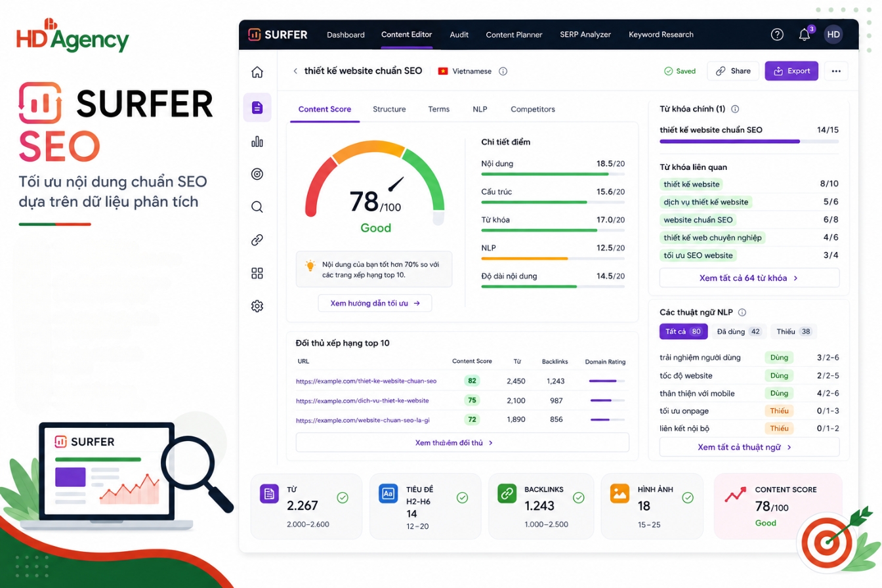Open the thiet-ke-website-chuan-seo competitor URL
Image resolution: width=882 pixels, height=588 pixels.
[366, 381]
